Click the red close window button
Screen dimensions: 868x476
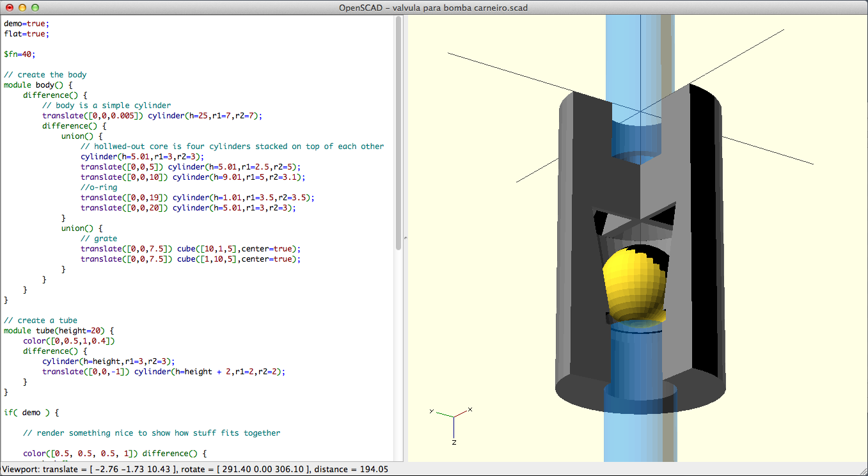click(x=10, y=8)
